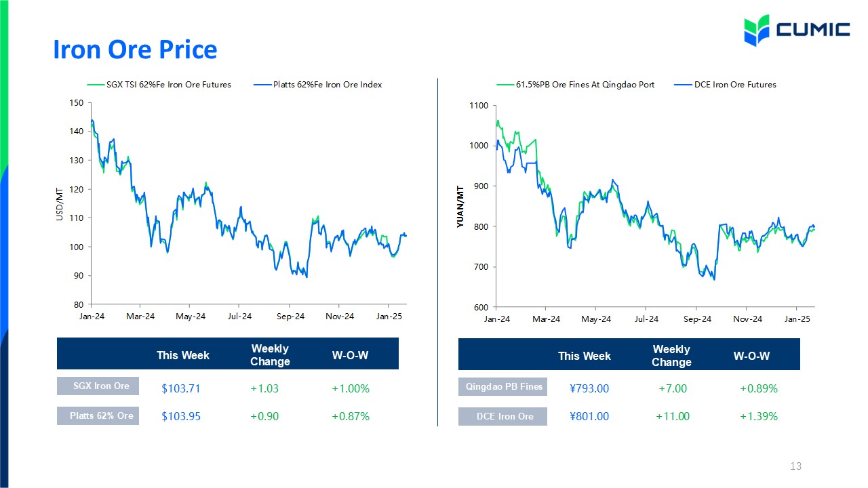Image resolution: width=868 pixels, height=488 pixels.
Task: Click the $103.71 SGX price value
Action: (x=181, y=389)
